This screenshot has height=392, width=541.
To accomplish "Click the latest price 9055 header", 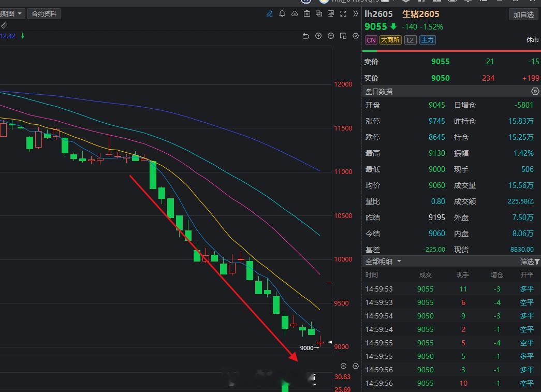I will pos(376,26).
